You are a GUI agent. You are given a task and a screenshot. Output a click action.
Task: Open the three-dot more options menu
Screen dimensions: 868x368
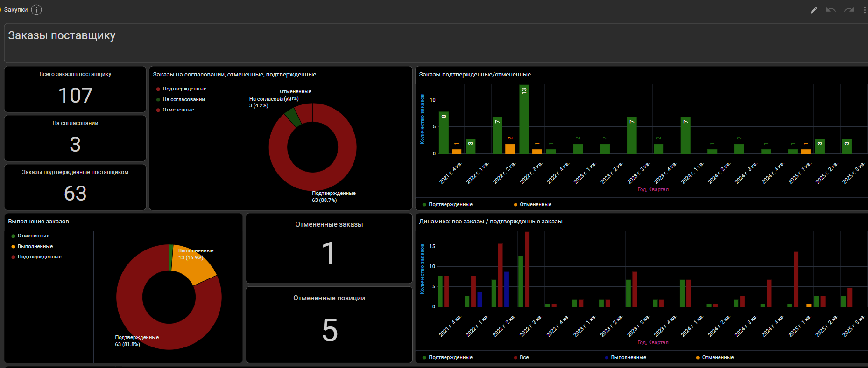(864, 10)
